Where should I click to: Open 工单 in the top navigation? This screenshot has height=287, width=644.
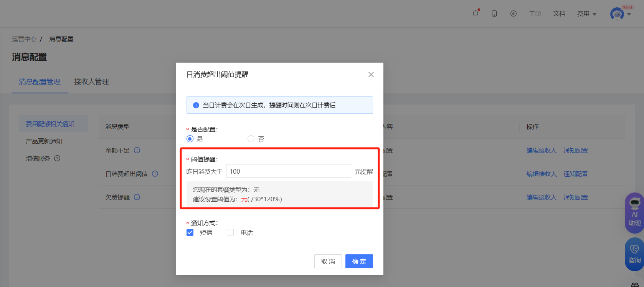pyautogui.click(x=535, y=14)
